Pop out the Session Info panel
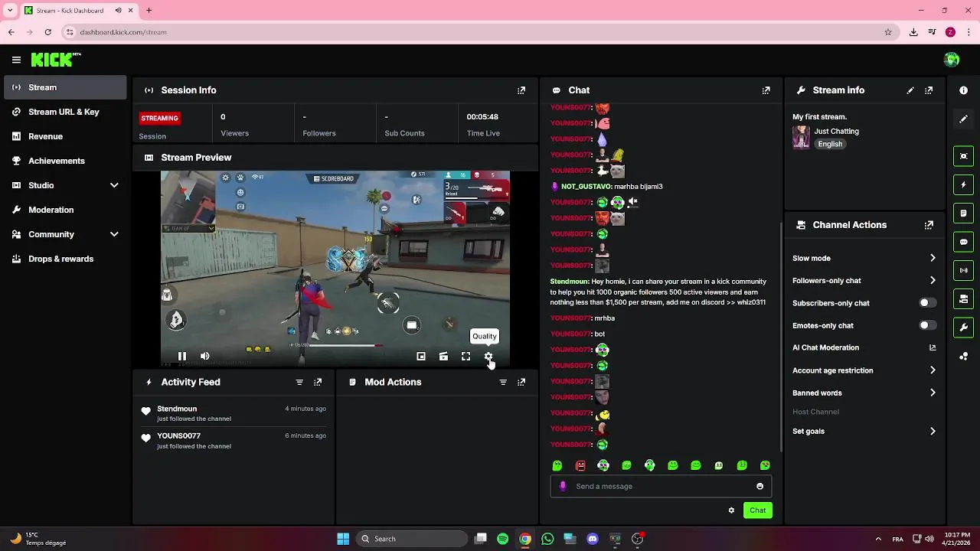 pos(521,90)
